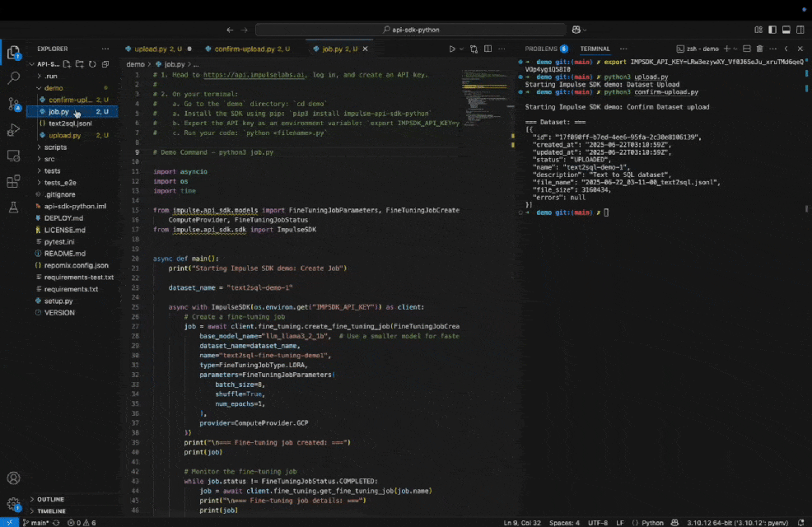
Task: Open the compare changes icon in editor toolbar
Action: pyautogui.click(x=474, y=49)
